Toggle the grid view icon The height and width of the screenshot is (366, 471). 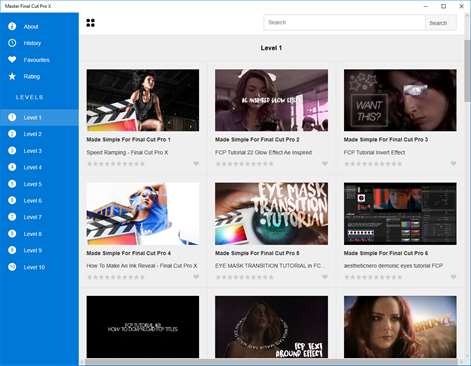tap(90, 23)
